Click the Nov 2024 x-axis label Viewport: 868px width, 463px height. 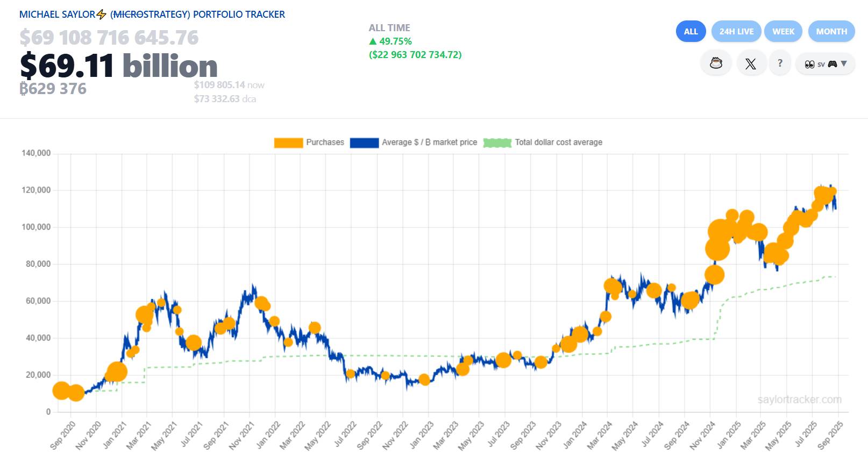tap(702, 435)
